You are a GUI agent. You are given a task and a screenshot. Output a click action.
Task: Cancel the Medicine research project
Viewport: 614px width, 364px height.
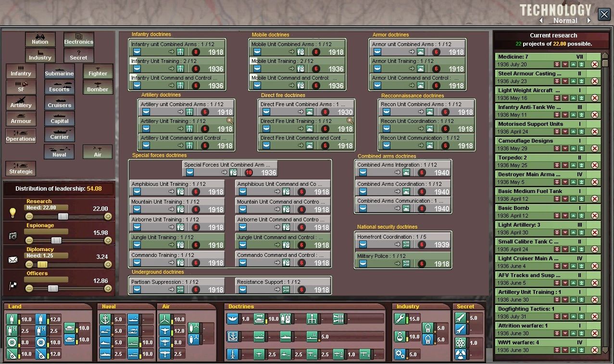coord(595,64)
